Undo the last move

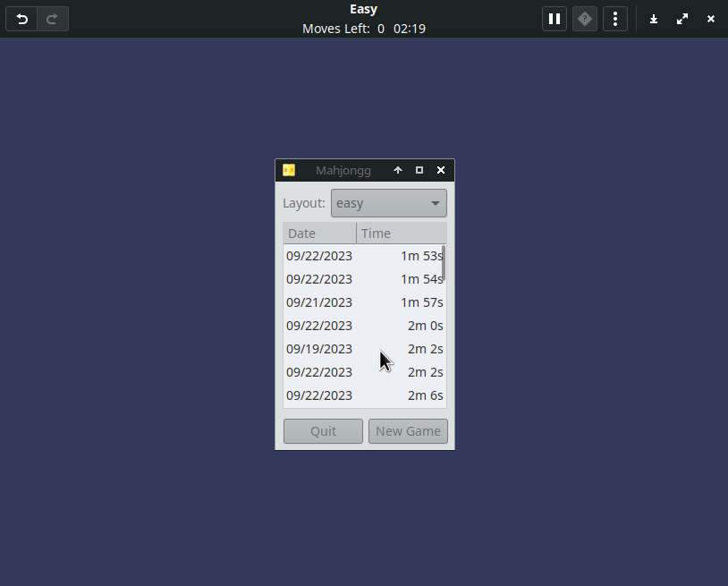[x=21, y=19]
